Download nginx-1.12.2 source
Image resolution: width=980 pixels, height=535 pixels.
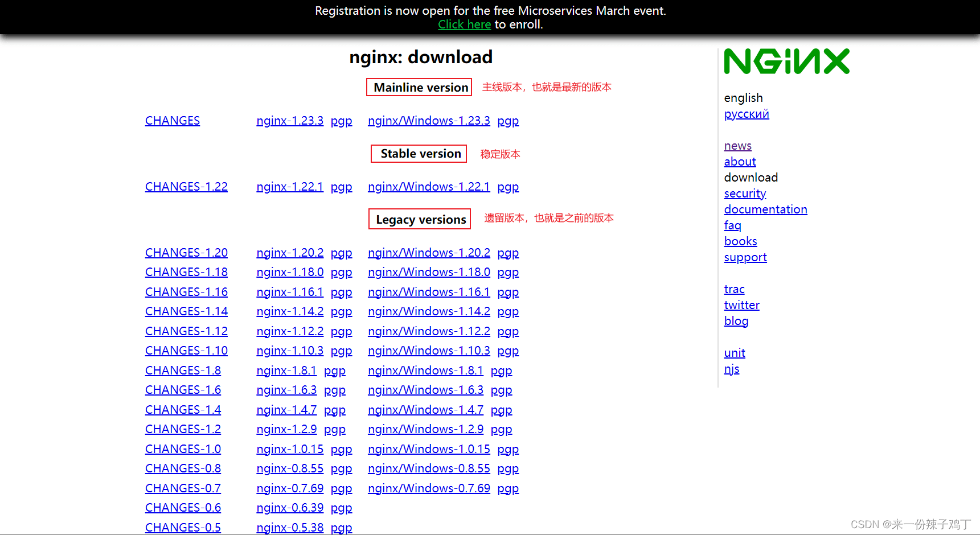click(290, 331)
